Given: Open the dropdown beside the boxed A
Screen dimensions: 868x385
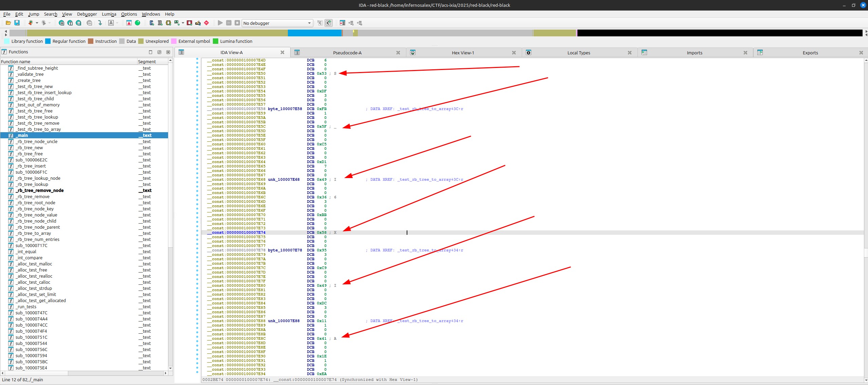Looking at the screenshot, I should click(117, 23).
